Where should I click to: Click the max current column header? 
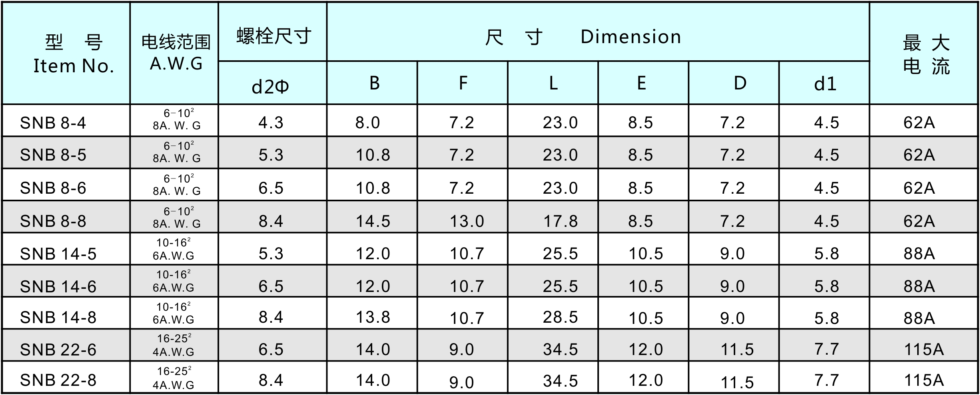click(926, 54)
